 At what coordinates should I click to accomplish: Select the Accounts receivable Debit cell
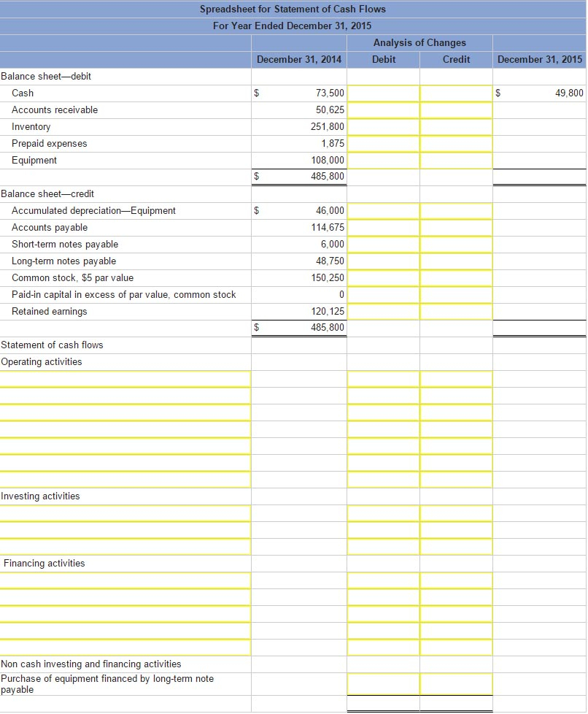[x=383, y=110]
